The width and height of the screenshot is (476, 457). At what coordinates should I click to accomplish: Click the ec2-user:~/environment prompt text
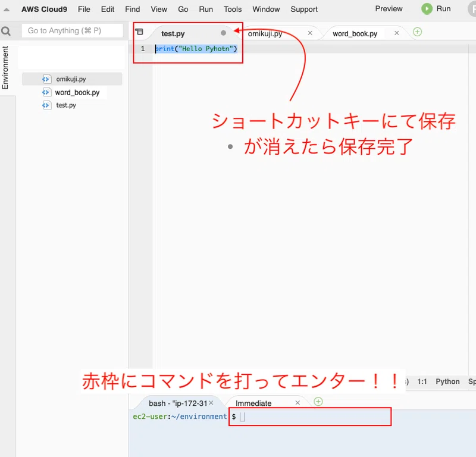coord(180,417)
